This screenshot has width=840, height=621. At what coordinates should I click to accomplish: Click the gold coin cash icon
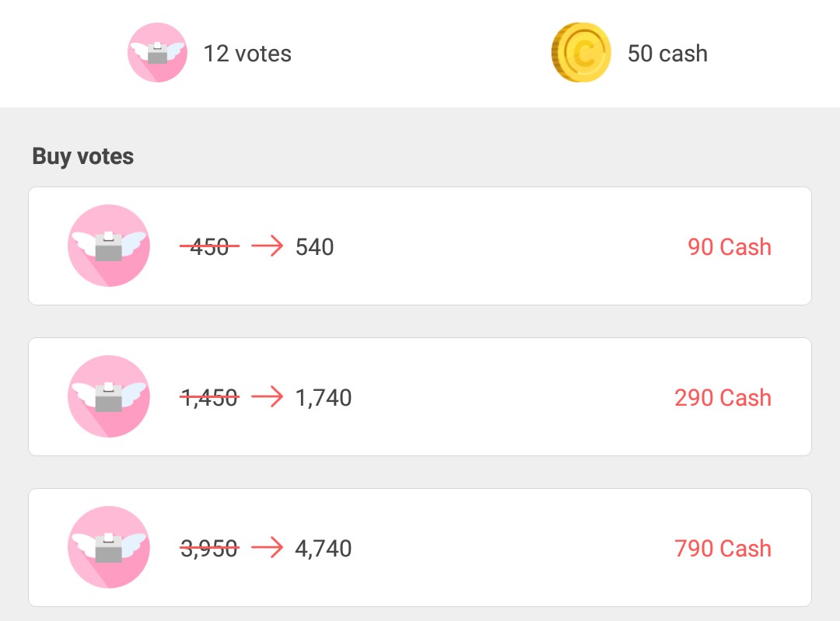click(x=581, y=53)
